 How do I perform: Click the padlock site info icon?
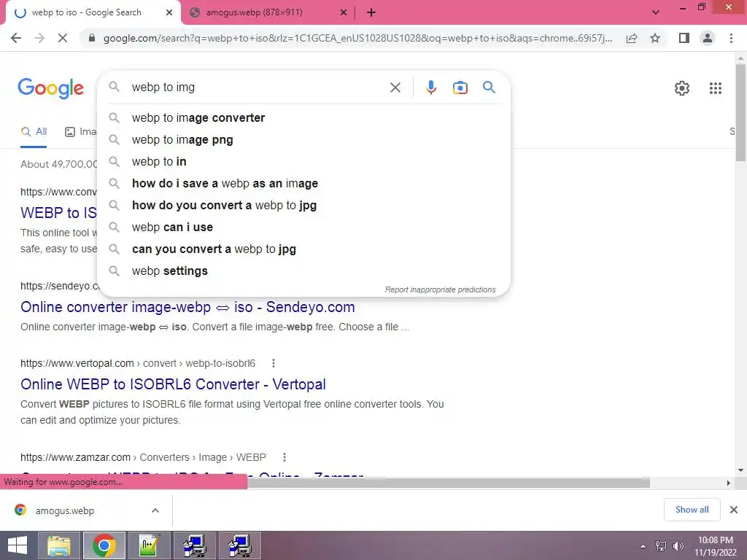click(x=92, y=38)
